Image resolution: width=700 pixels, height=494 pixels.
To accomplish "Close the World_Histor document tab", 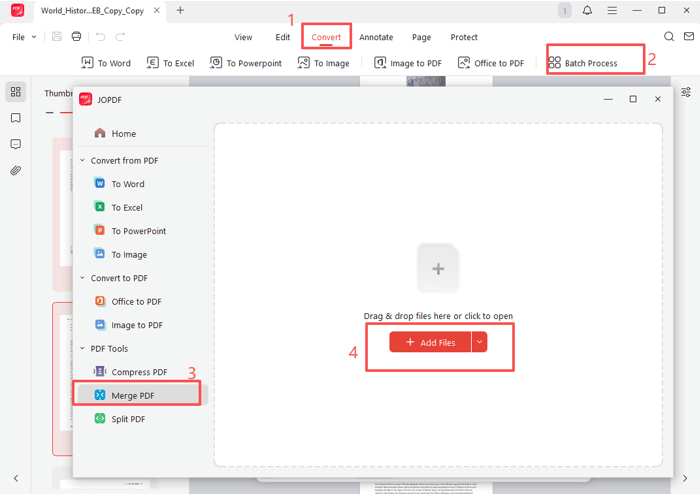I will [x=157, y=10].
